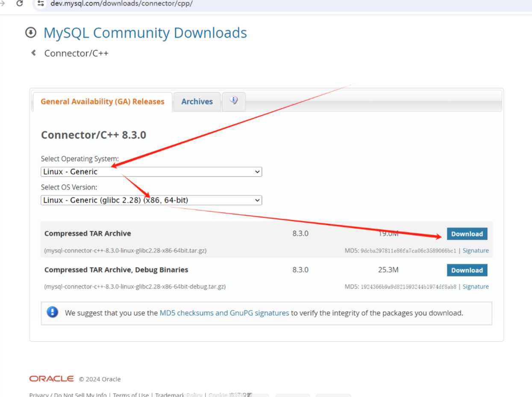Follow the MD5 checksums and GnuPG signatures link
532x397 pixels.
[x=224, y=313]
